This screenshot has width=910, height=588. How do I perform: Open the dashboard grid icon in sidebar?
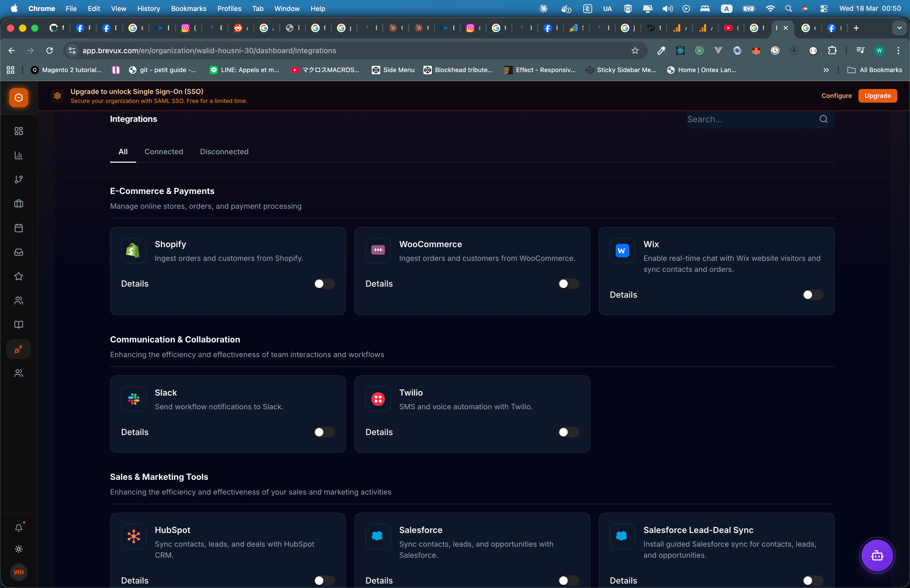click(19, 131)
